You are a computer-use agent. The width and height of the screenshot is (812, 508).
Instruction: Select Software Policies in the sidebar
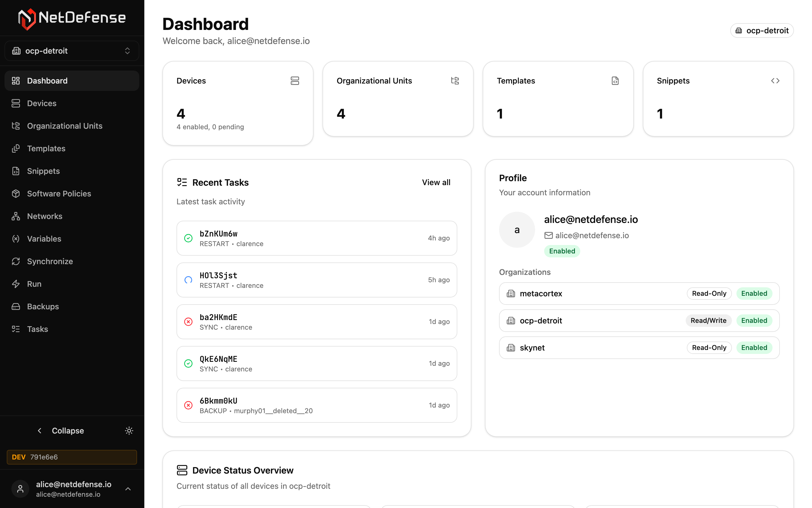point(72,194)
